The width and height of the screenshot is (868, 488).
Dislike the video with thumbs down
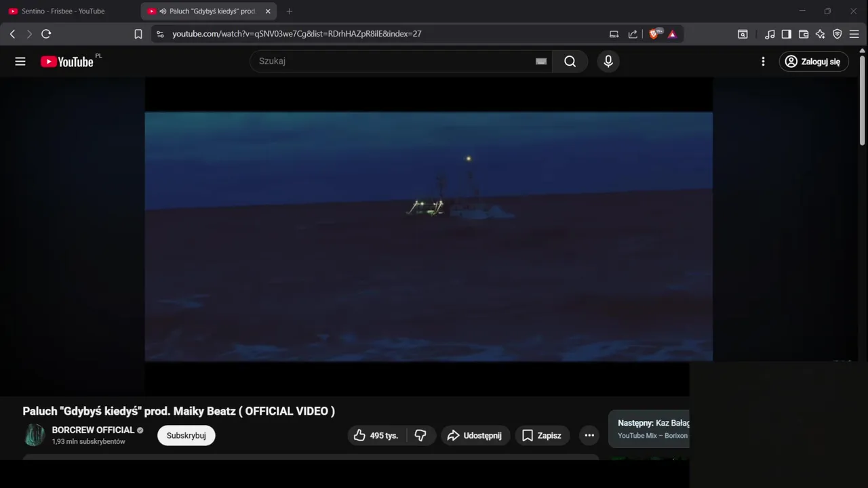pos(420,436)
